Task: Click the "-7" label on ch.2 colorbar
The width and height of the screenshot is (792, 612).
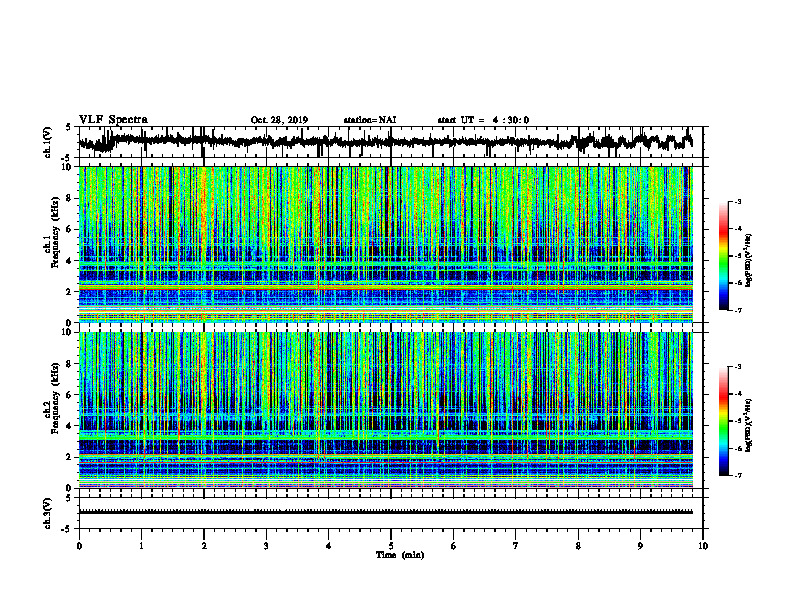Action: click(738, 476)
